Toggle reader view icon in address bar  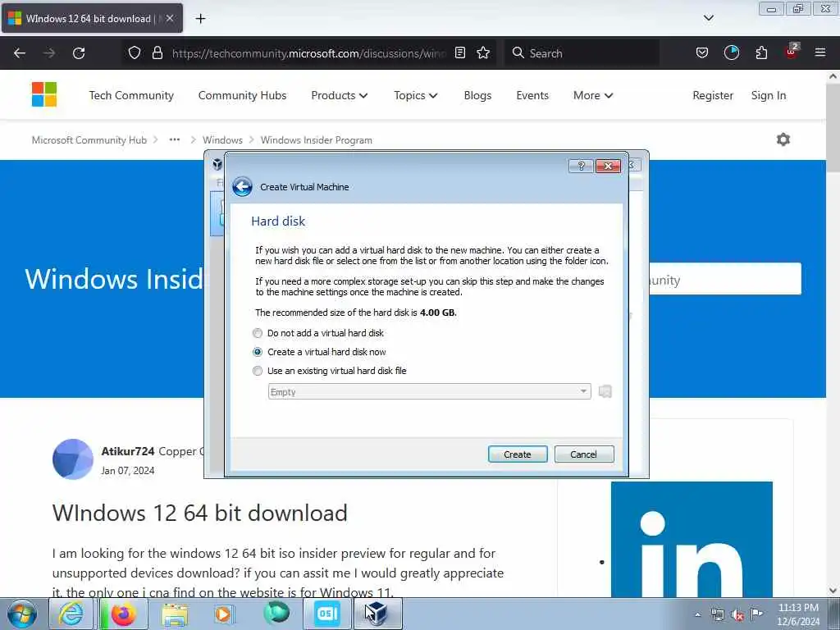[x=460, y=53]
